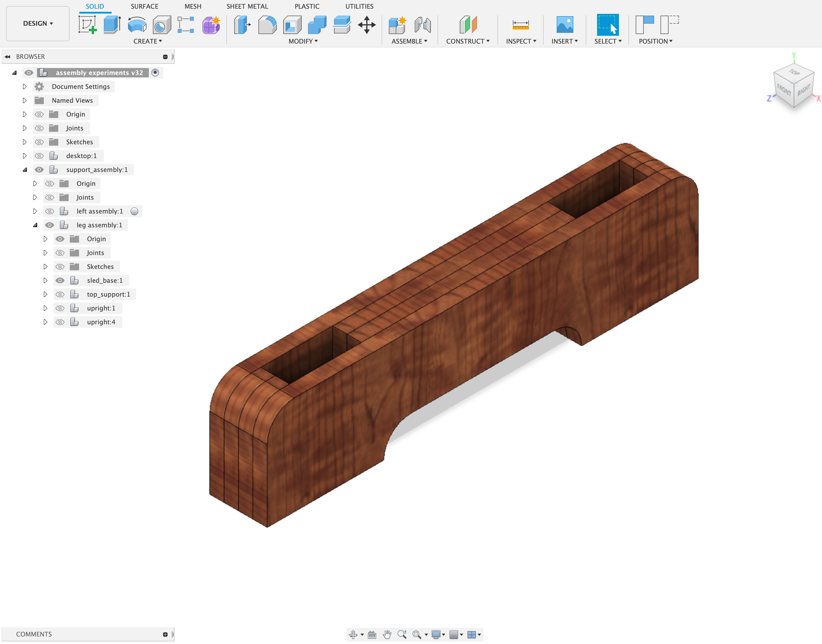Image resolution: width=822 pixels, height=644 pixels.
Task: Collapse the leg assembly:1 node
Action: pos(35,225)
